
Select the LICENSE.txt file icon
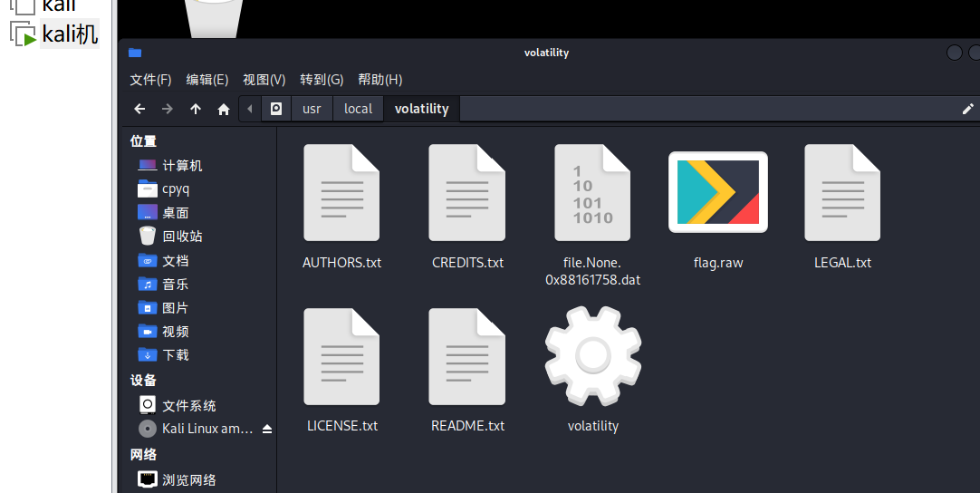(x=341, y=357)
